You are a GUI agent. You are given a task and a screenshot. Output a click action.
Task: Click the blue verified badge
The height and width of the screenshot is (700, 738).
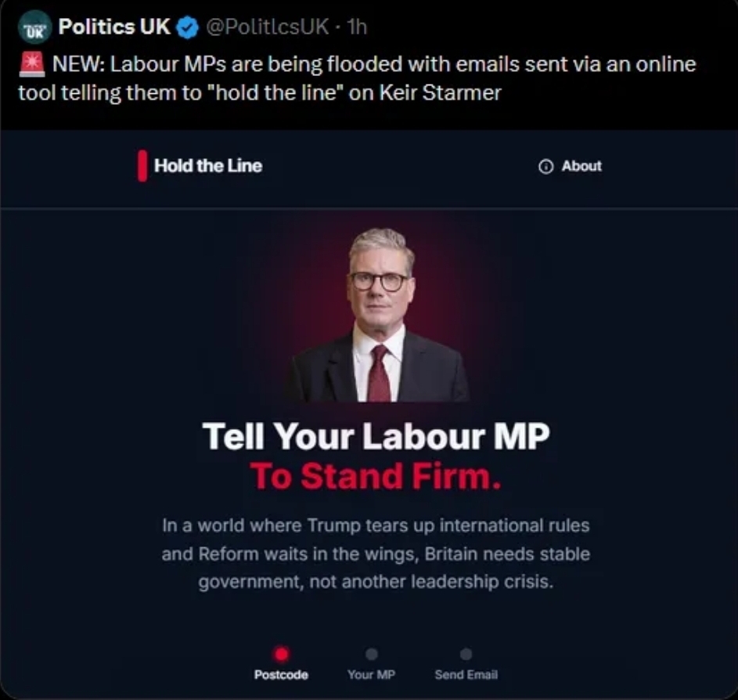point(187,28)
